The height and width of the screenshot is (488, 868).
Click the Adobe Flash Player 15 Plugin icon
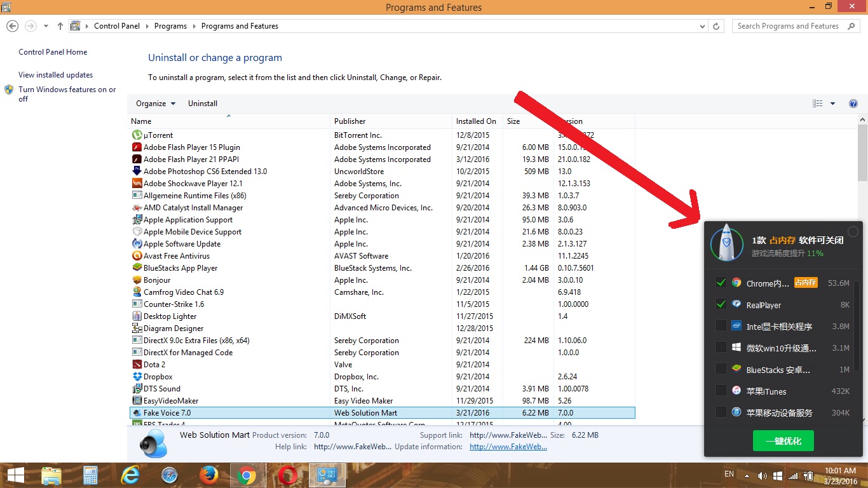137,147
